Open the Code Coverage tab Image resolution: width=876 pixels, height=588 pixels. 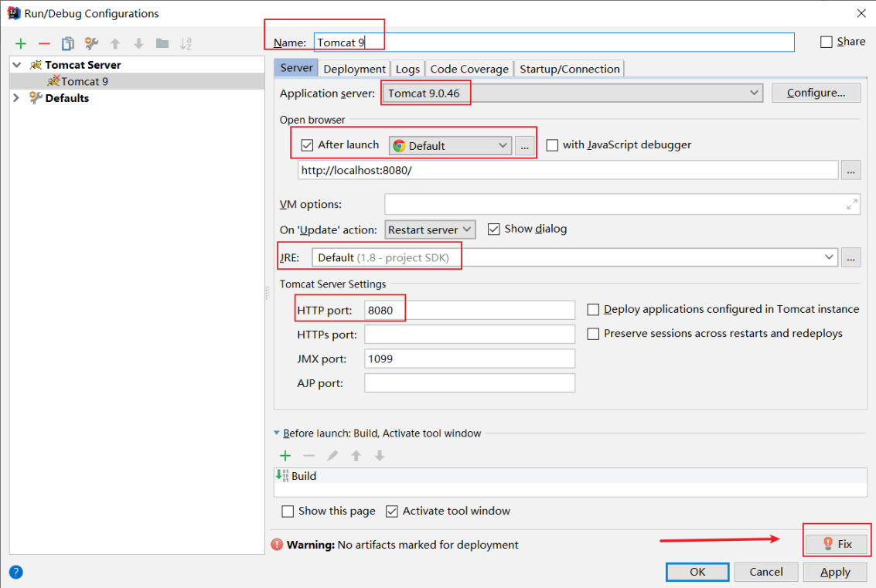pyautogui.click(x=469, y=69)
